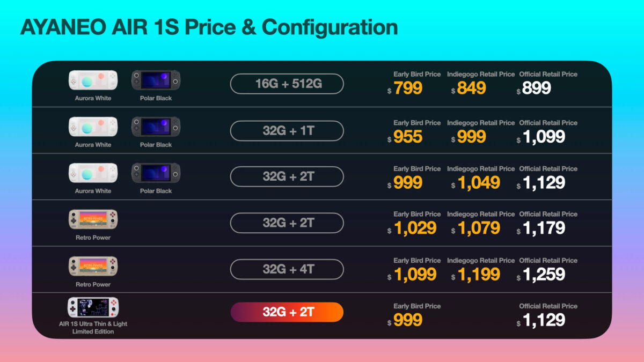Select the 16G + 512G configuration pill
The height and width of the screenshot is (362, 644).
(287, 84)
